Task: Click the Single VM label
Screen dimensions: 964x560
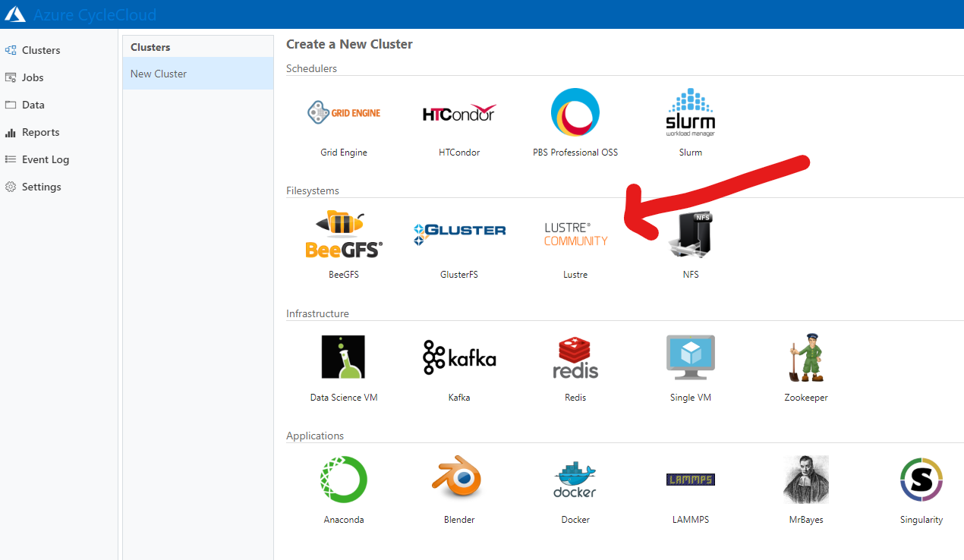Action: pos(691,398)
